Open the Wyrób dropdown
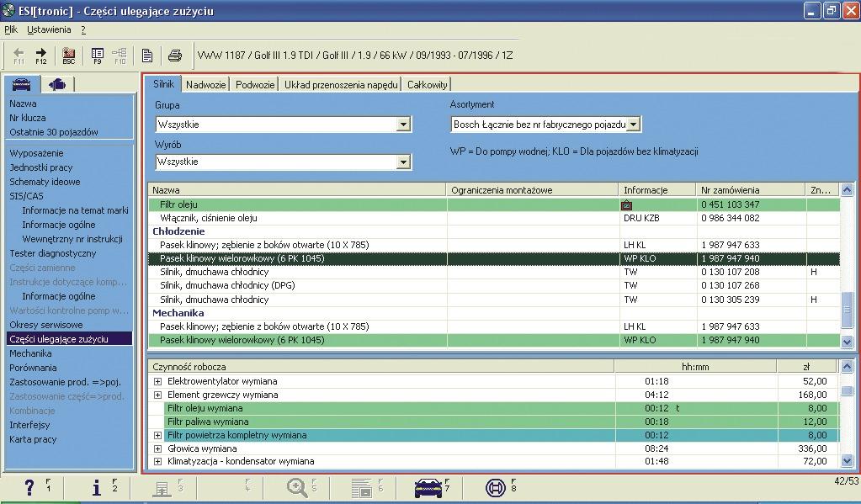The image size is (861, 504). (x=404, y=162)
